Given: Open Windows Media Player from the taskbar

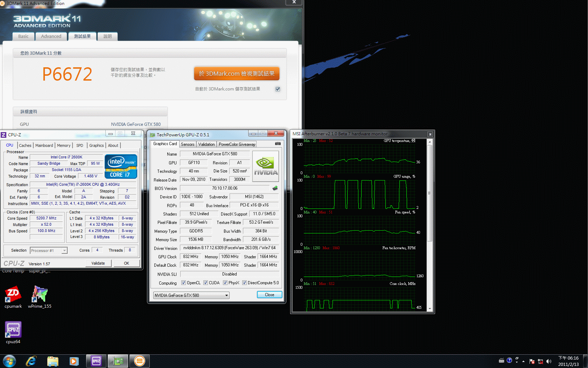Looking at the screenshot, I should tap(74, 361).
